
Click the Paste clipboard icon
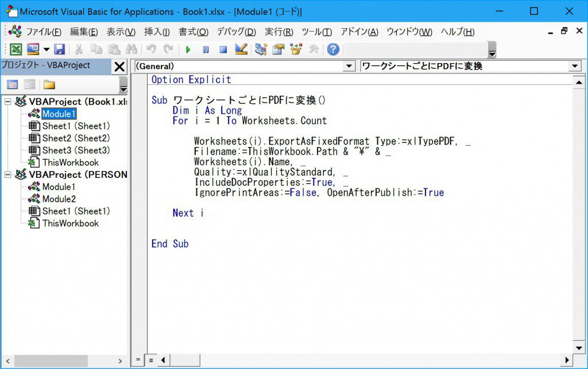(x=114, y=49)
